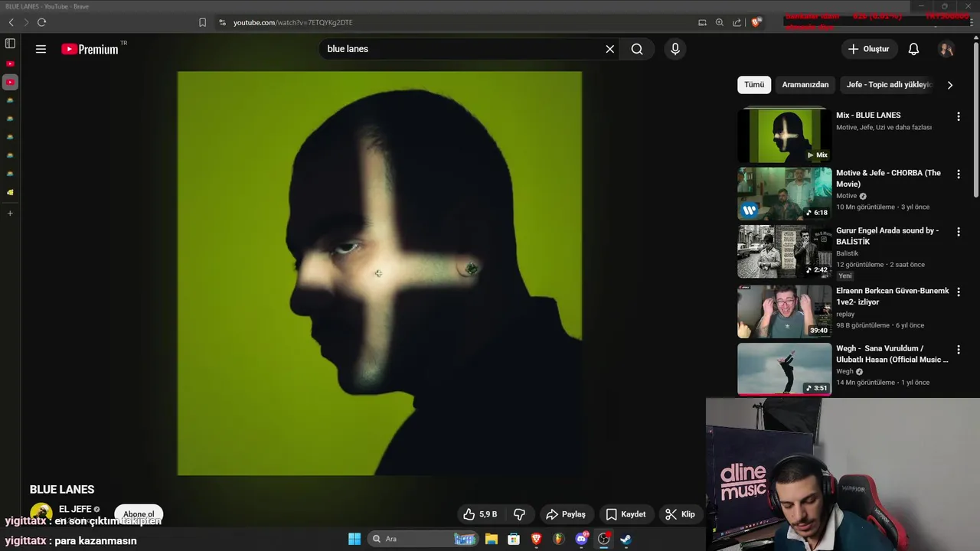980x551 pixels.
Task: Select the Tümü filter chip
Action: 754,85
